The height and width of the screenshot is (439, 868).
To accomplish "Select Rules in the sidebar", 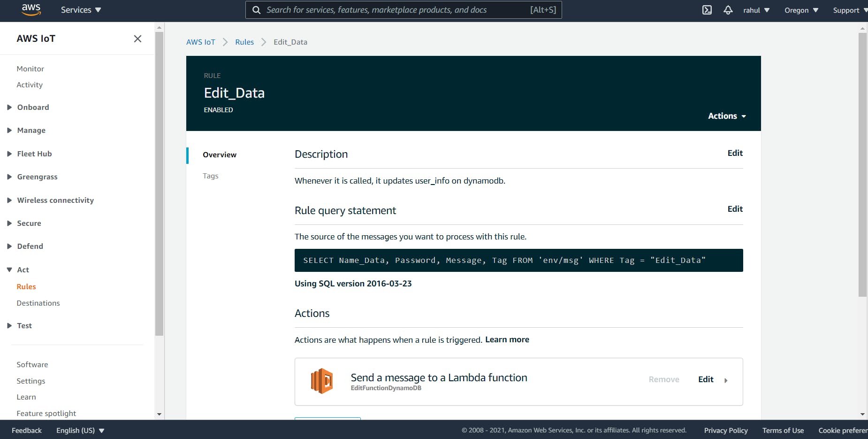I will [26, 287].
